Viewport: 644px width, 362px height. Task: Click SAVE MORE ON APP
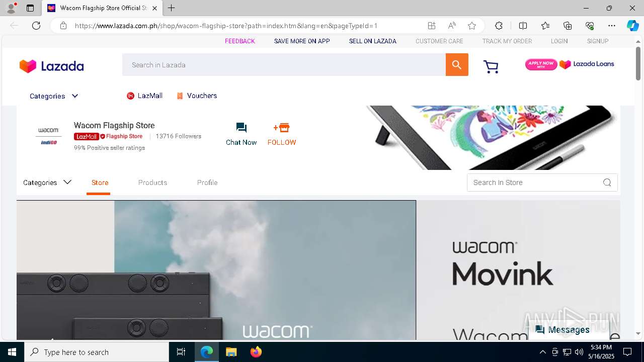click(302, 41)
